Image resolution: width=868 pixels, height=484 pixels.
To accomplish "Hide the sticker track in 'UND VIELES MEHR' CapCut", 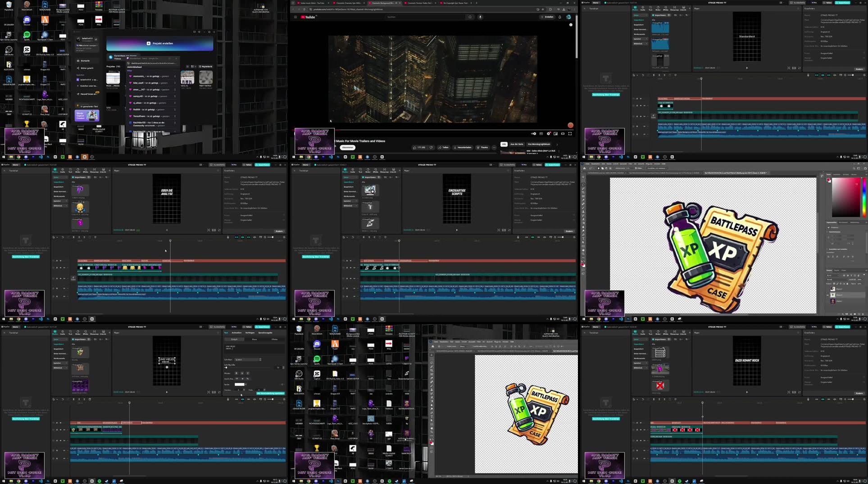I will tap(61, 430).
